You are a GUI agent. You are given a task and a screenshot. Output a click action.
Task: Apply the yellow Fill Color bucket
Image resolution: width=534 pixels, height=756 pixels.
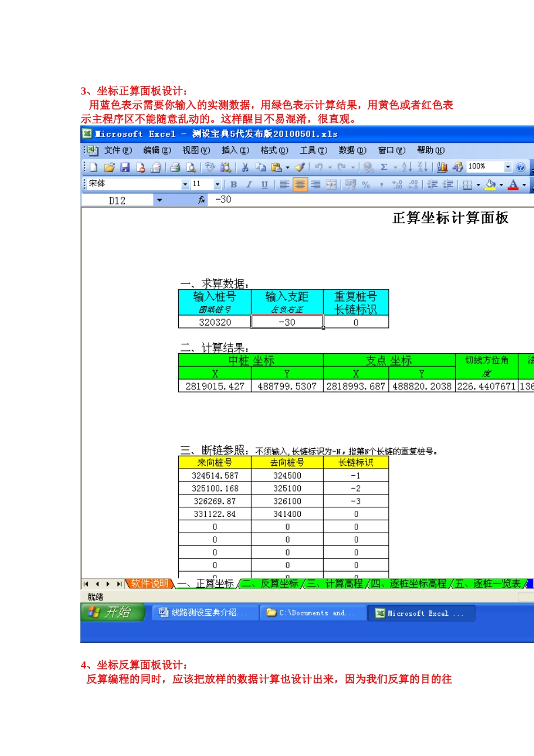coord(491,184)
